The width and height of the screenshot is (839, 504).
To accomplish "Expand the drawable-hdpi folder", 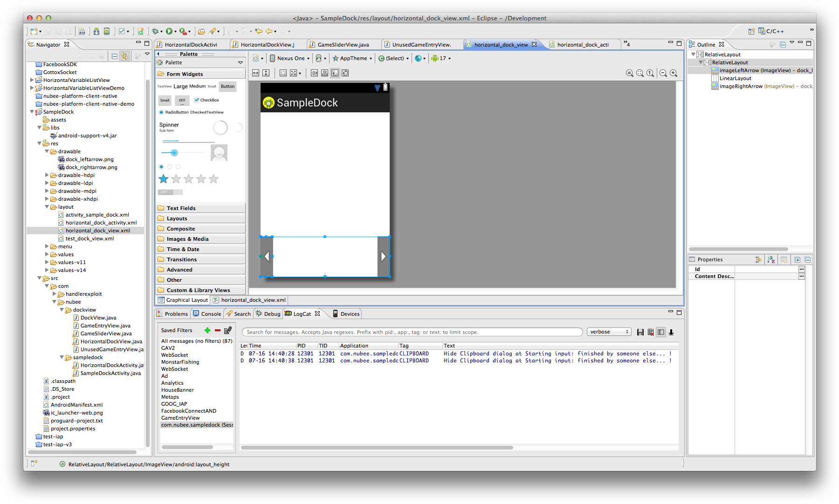I will [x=47, y=175].
